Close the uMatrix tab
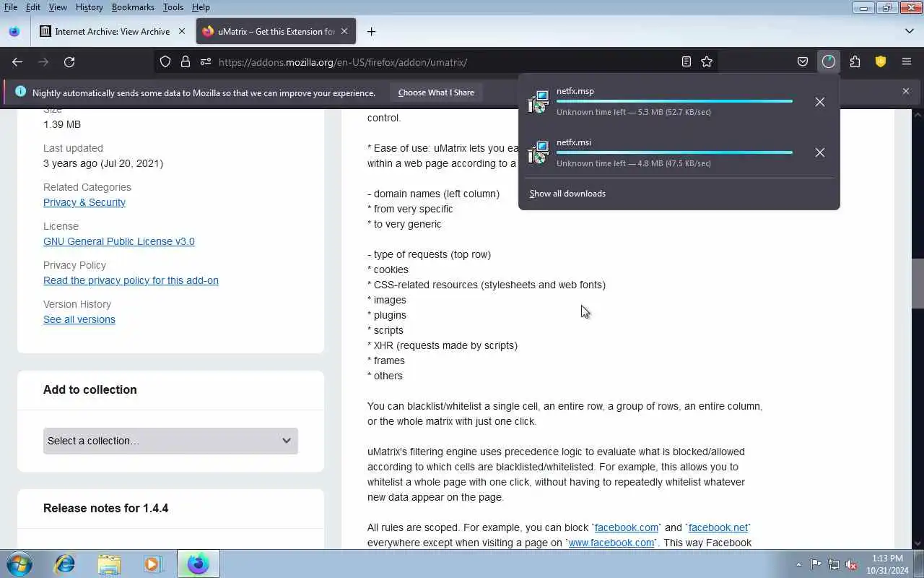Screen dimensions: 924x578 [x=344, y=32]
